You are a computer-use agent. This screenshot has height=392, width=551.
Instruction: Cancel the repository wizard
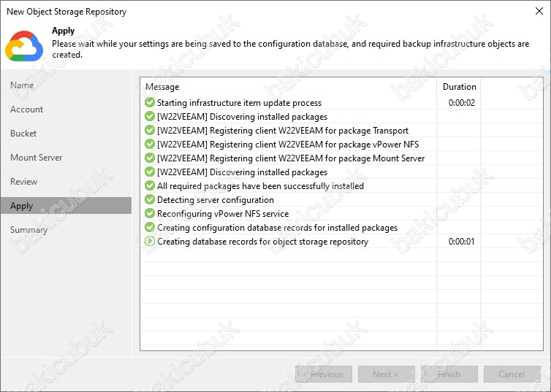coord(512,374)
